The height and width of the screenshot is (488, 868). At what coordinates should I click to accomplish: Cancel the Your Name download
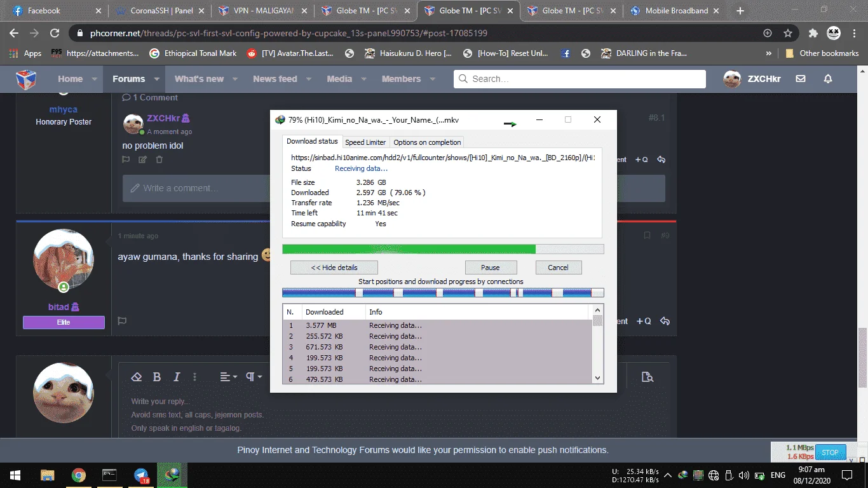click(x=558, y=268)
